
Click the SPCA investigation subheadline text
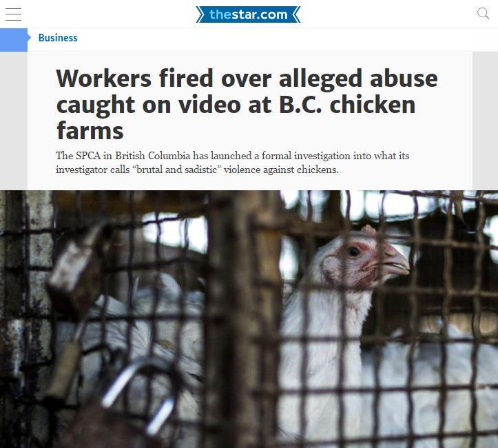(233, 163)
